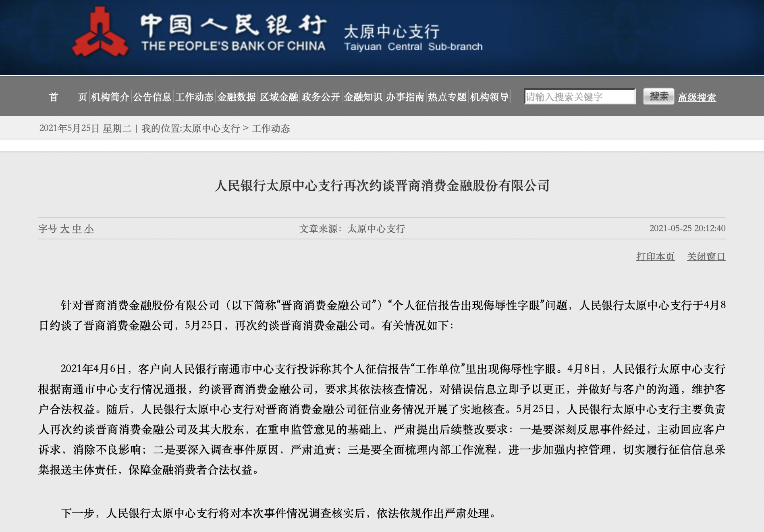Open the 高级搜索 advanced search link
This screenshot has width=764, height=532.
(x=697, y=98)
